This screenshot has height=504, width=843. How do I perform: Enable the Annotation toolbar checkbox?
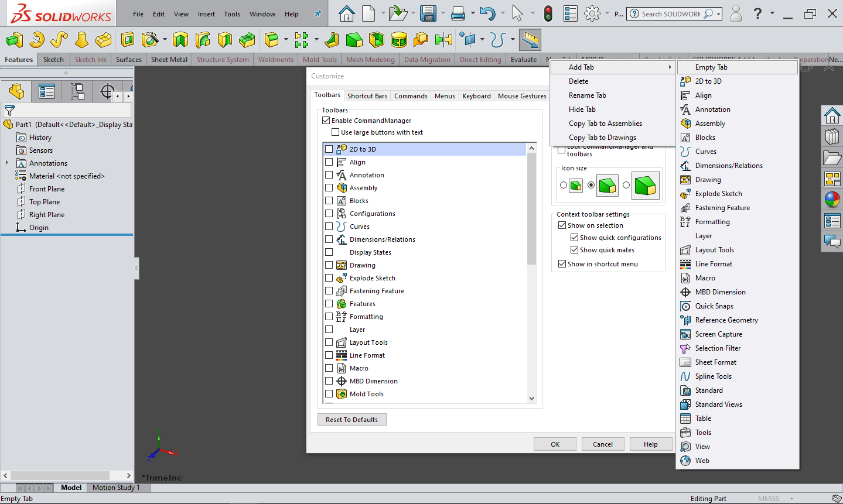(329, 175)
